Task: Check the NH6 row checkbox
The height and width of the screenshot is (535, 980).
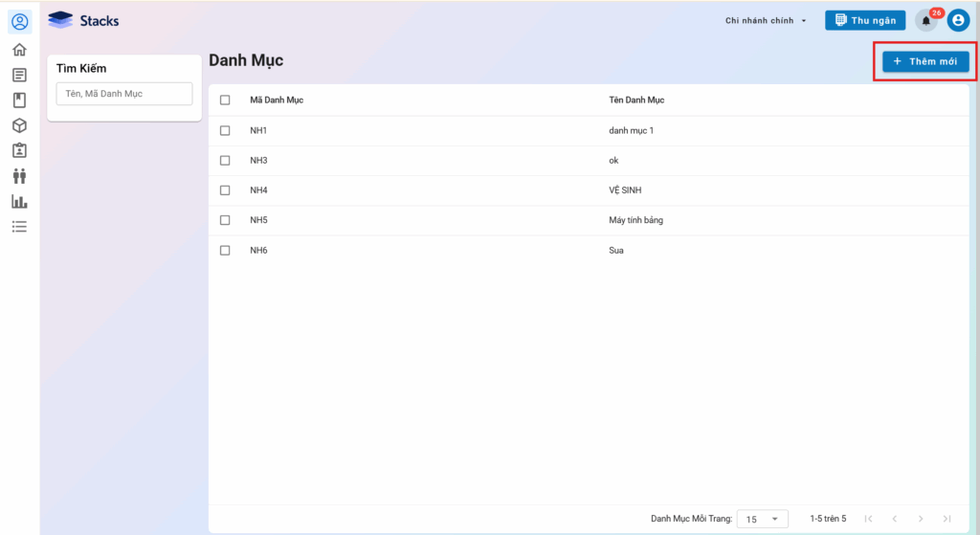Action: (226, 250)
